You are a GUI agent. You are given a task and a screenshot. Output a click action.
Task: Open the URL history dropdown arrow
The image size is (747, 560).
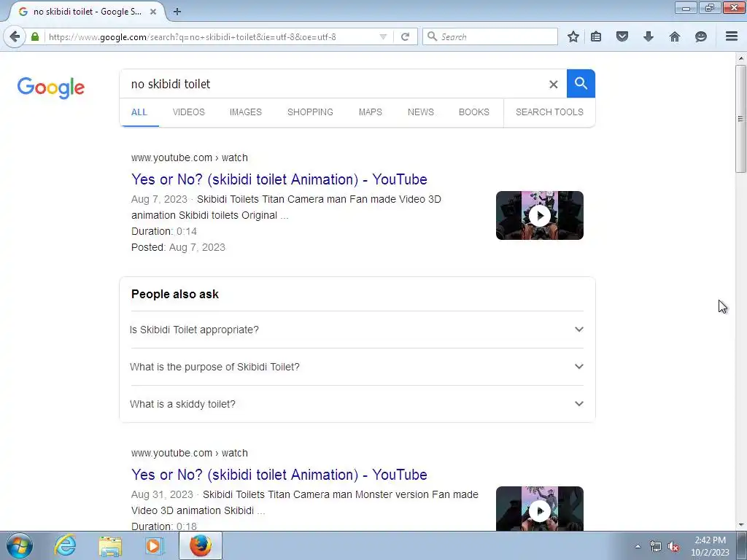(x=383, y=36)
